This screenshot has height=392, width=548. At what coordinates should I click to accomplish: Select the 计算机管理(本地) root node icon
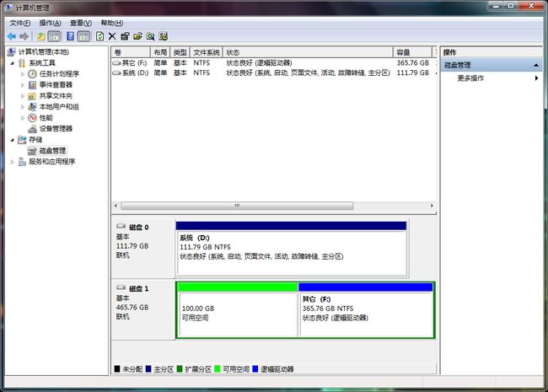pos(12,52)
